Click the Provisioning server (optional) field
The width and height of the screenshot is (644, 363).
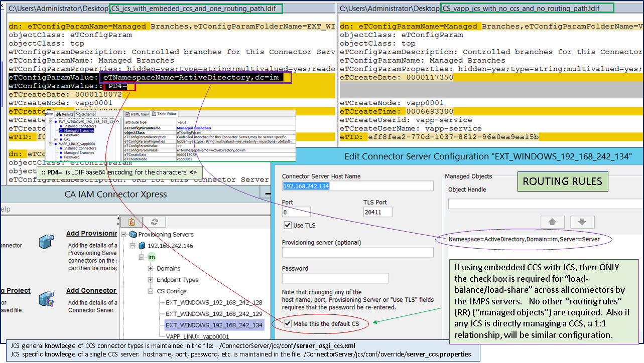coord(357,252)
